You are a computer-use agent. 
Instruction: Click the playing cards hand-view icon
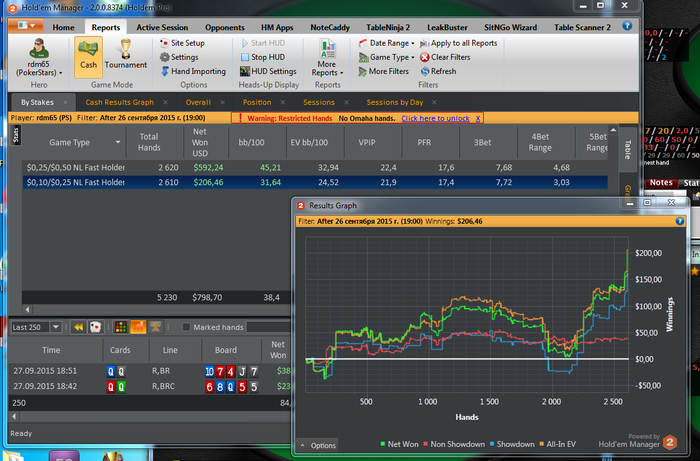pyautogui.click(x=96, y=327)
